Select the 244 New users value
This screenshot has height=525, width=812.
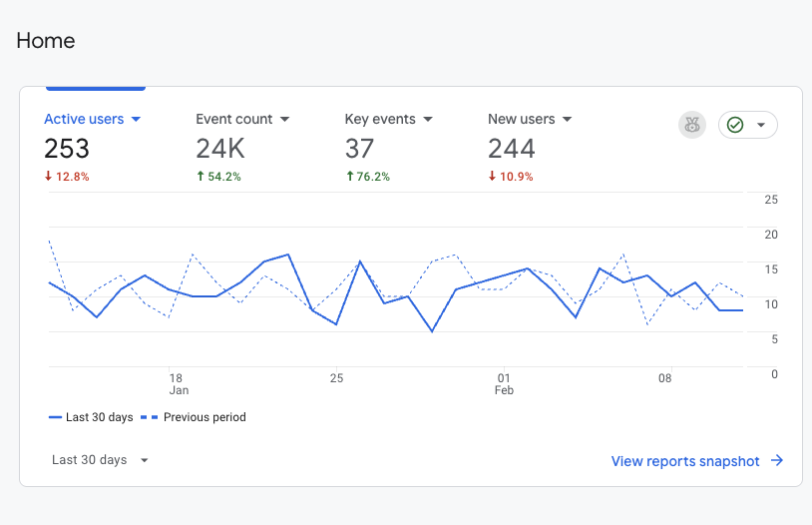(511, 149)
